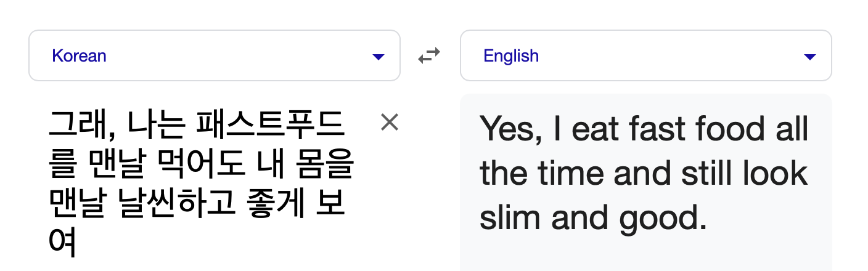Click the word "Yes" in the translation

coord(507,129)
